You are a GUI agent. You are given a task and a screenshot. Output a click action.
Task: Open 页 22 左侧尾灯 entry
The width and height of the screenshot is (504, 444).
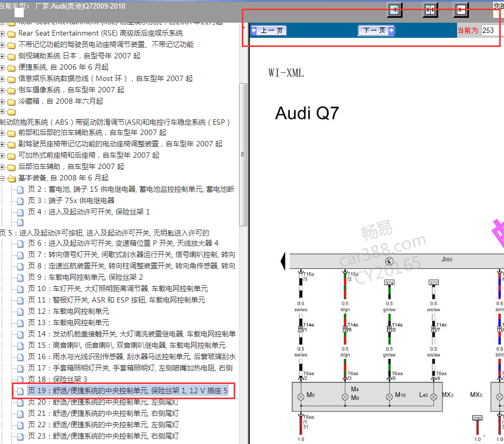coord(103,425)
